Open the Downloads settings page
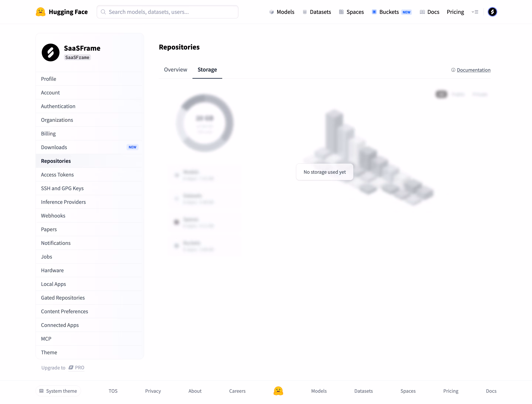 90,147
